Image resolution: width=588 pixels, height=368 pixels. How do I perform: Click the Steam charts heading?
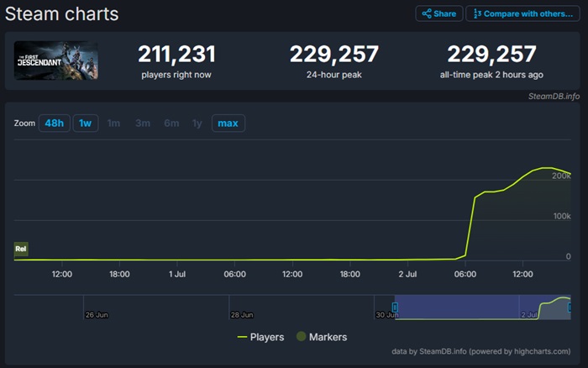click(x=62, y=14)
